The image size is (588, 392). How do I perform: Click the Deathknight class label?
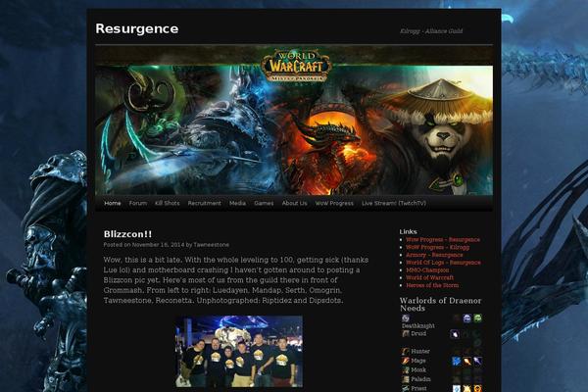[418, 325]
